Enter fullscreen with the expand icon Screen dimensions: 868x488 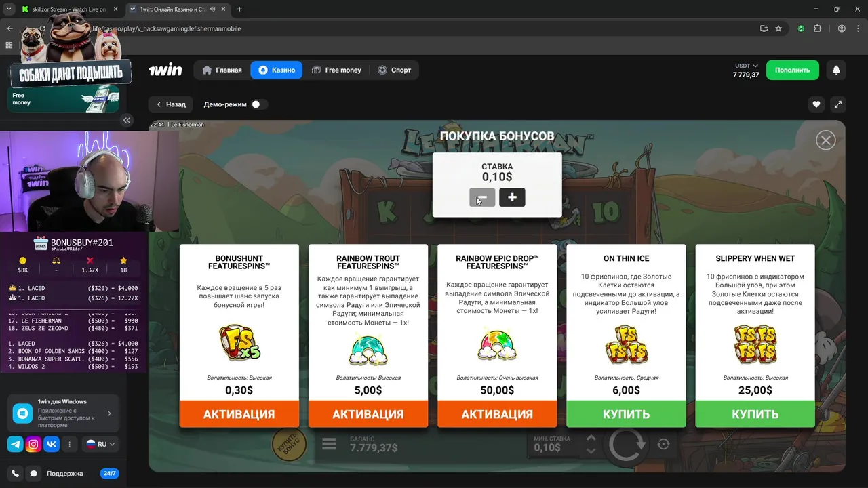[838, 104]
